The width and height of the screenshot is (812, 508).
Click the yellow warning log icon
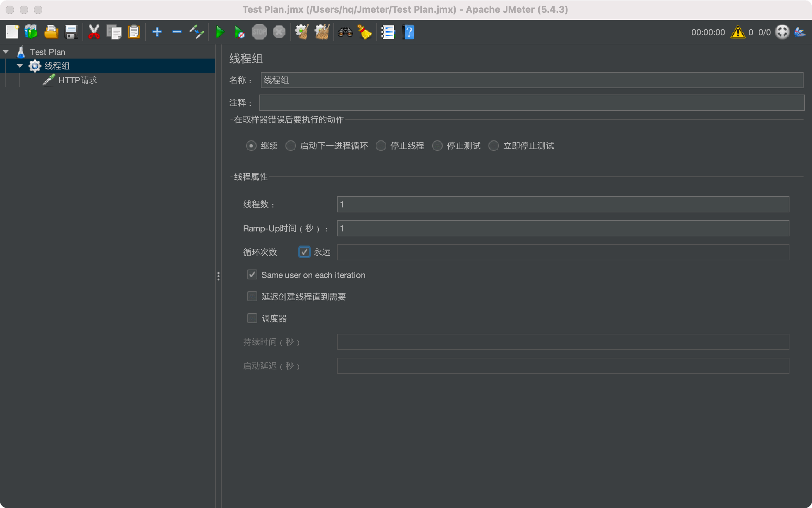737,32
